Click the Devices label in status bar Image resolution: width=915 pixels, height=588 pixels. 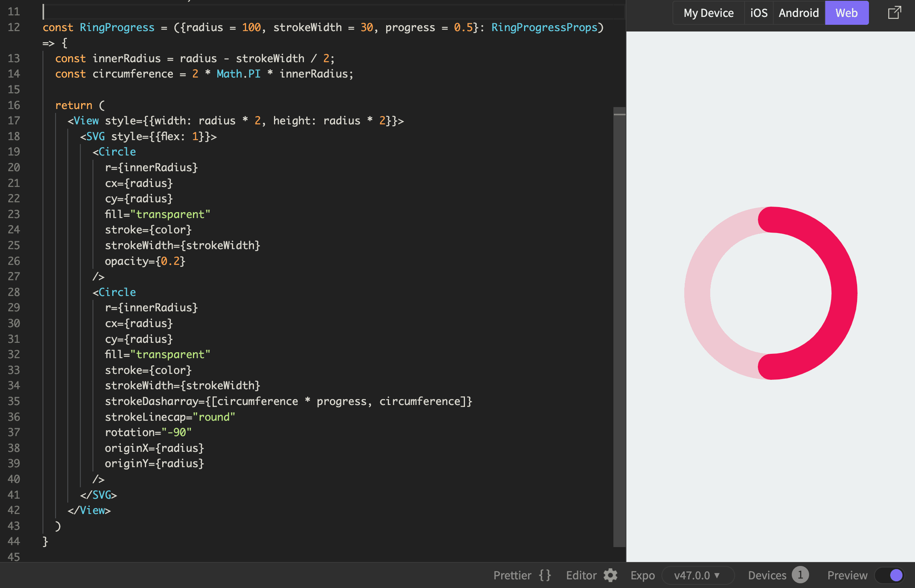(x=767, y=575)
